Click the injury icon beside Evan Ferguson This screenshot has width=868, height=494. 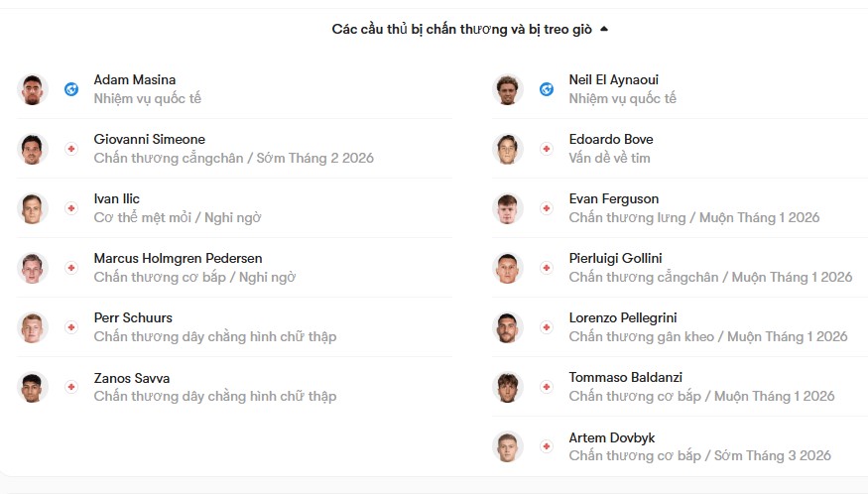point(547,208)
